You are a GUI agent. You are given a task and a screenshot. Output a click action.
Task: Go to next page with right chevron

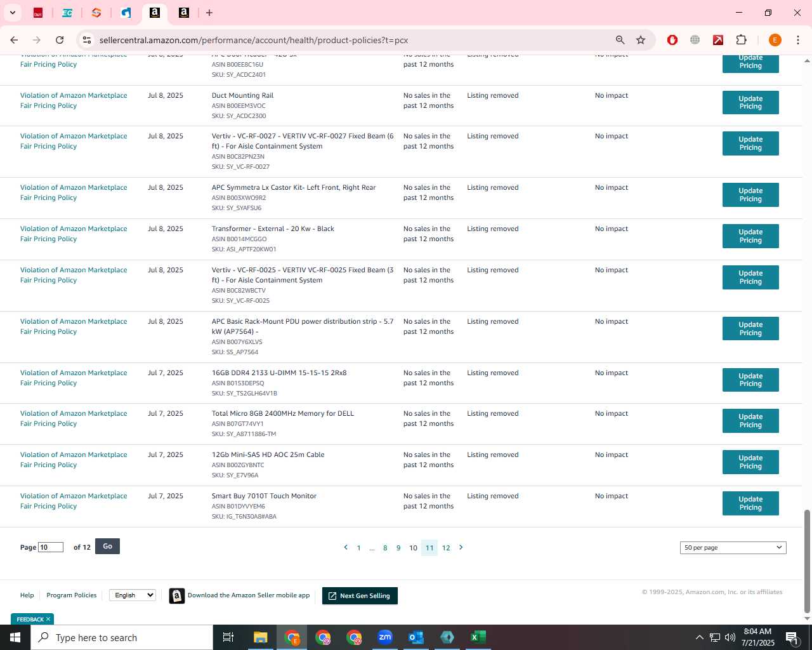pos(461,547)
